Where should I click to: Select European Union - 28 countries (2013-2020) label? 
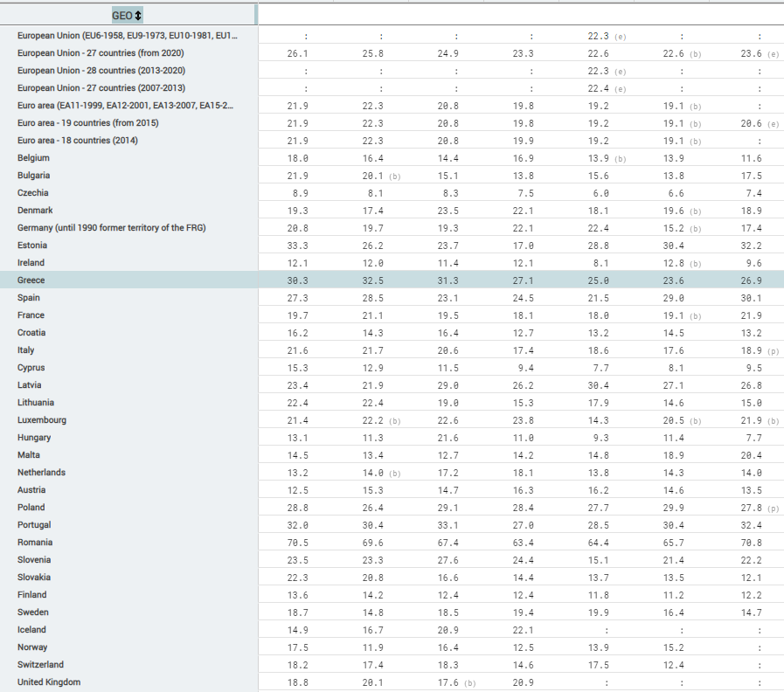click(x=101, y=71)
